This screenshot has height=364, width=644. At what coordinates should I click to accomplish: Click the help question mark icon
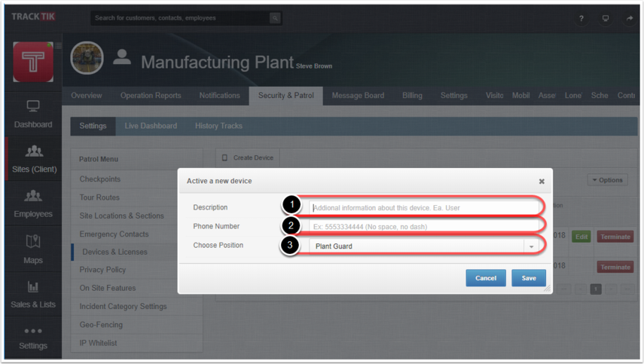(581, 18)
